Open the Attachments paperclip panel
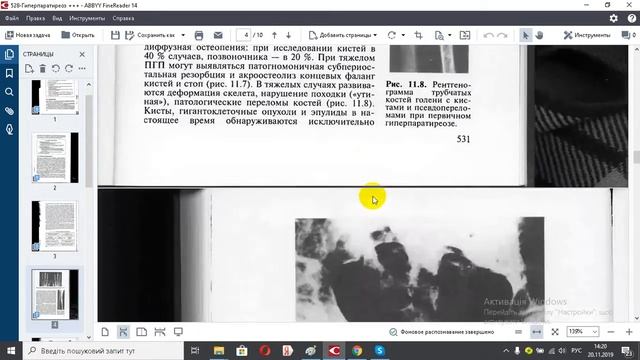 pyautogui.click(x=9, y=111)
